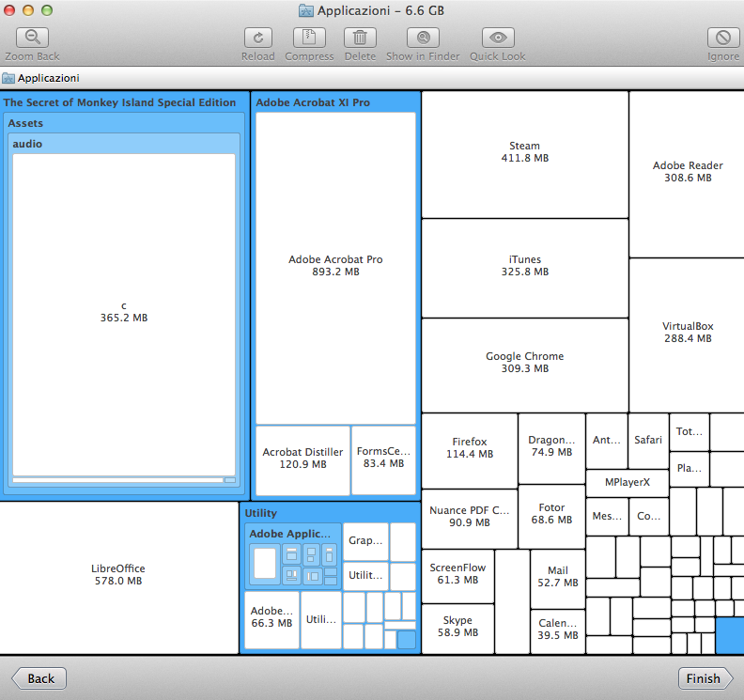744x700 pixels.
Task: Select the Calen... 39.5 MB block
Action: pos(557,631)
